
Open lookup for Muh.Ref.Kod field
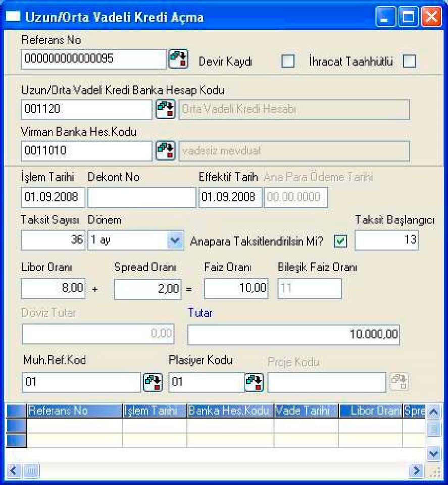[153, 382]
